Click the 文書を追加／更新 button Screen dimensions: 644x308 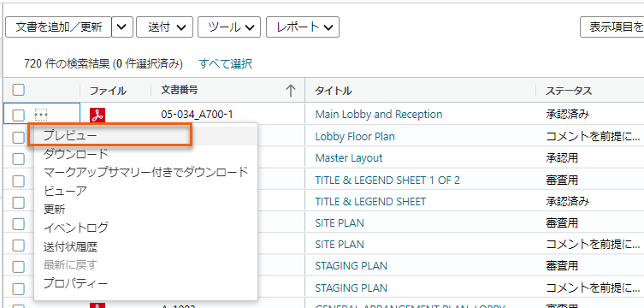pyautogui.click(x=58, y=27)
